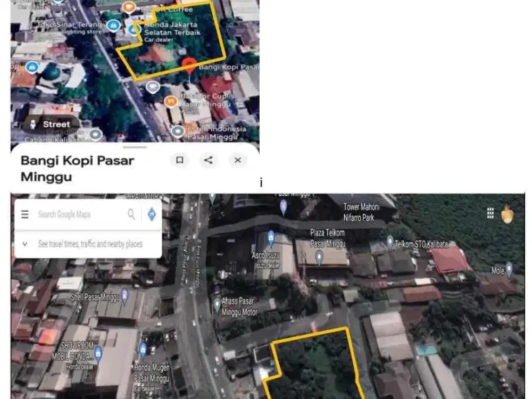Click the Honda Jakarta Selatan Terbaik label
Screen dimensions: 532x399
(x=172, y=29)
